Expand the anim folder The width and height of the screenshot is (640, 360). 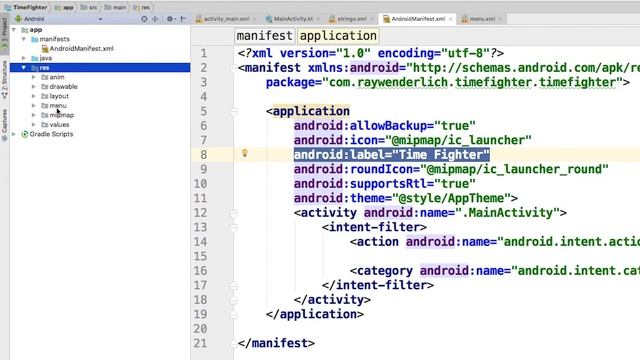pyautogui.click(x=34, y=77)
